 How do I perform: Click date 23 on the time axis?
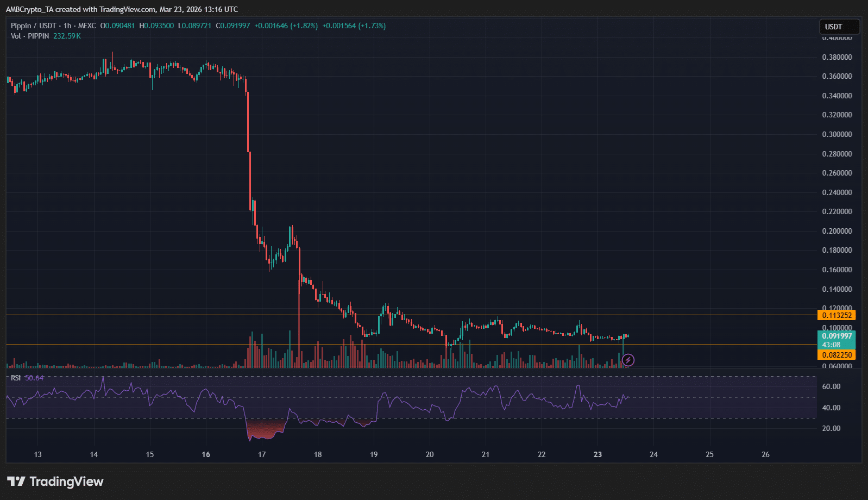(597, 454)
